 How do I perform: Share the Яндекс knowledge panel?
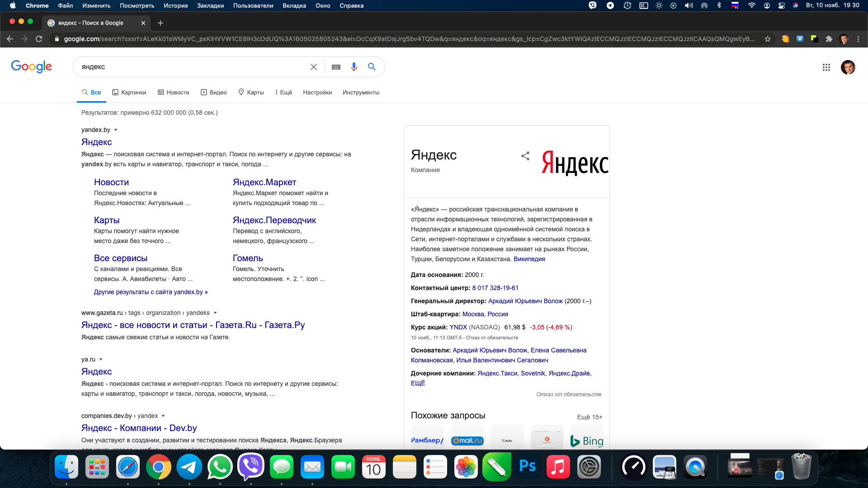(x=525, y=156)
